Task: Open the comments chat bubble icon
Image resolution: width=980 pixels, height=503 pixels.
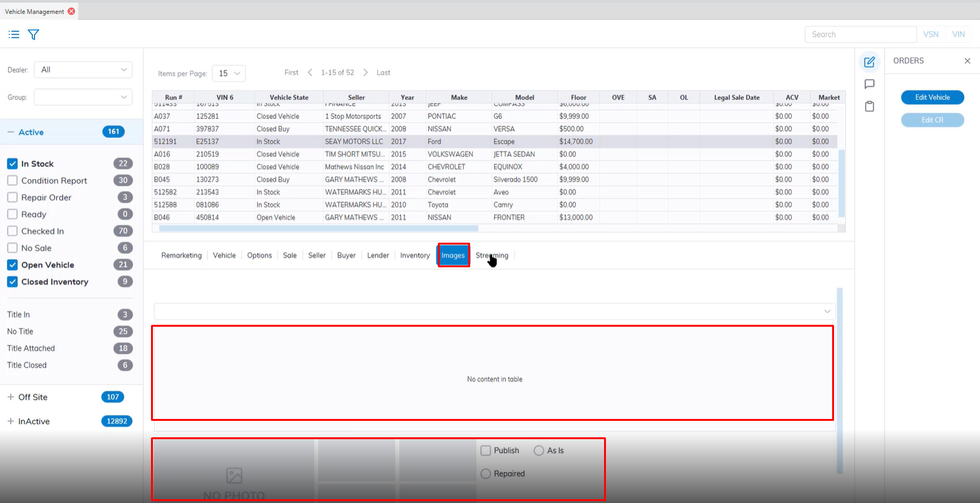Action: 869,84
